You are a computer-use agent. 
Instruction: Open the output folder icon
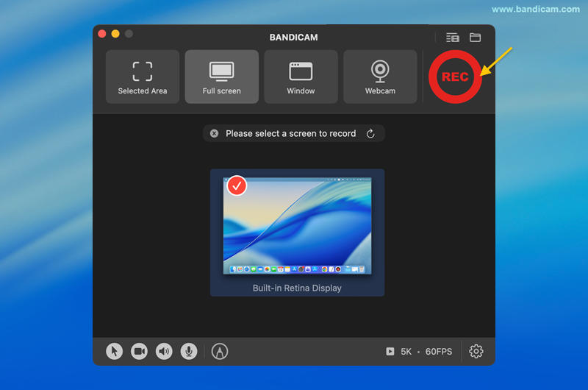click(x=476, y=38)
